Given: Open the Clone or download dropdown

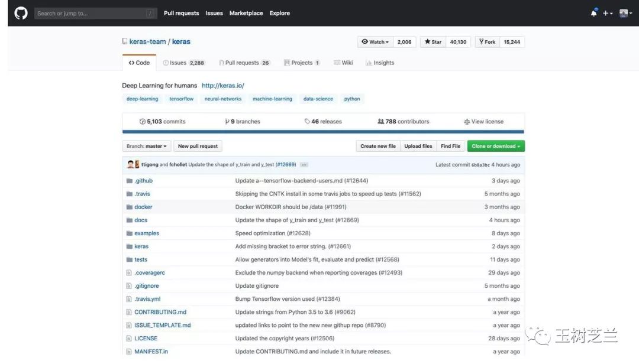Looking at the screenshot, I should (x=496, y=146).
